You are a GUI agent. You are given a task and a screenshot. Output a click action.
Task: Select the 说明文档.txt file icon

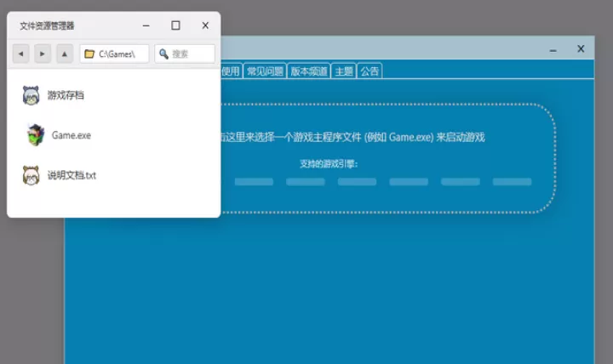[x=31, y=175]
